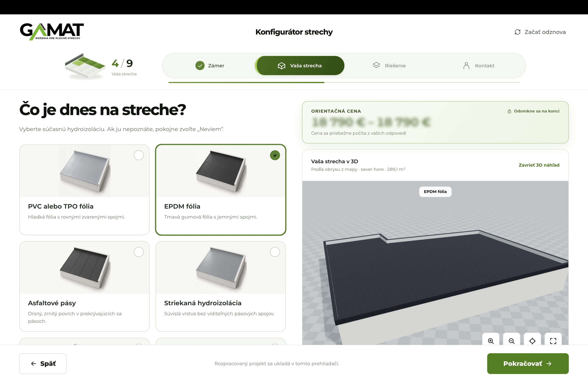This screenshot has width=588, height=382.
Task: Click the EPDM fólia label in 3D view
Action: 435,192
